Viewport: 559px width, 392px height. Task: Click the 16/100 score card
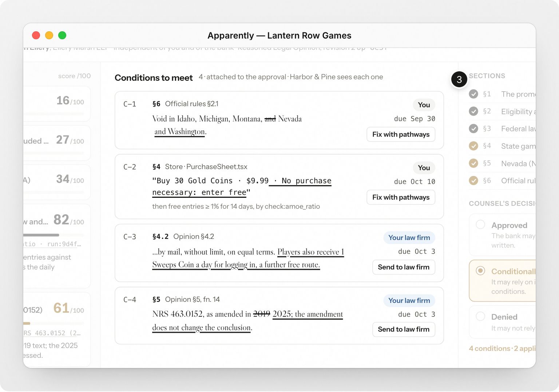tap(57, 104)
